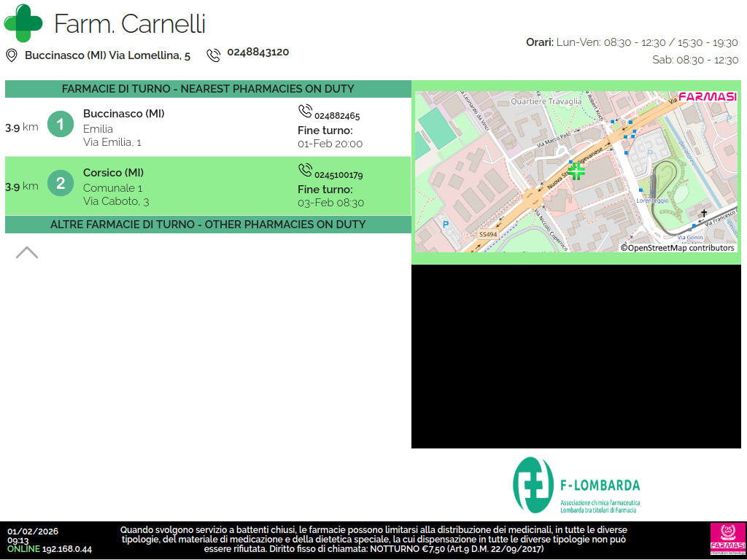
Task: Click the green cross marker on map
Action: coord(576,171)
